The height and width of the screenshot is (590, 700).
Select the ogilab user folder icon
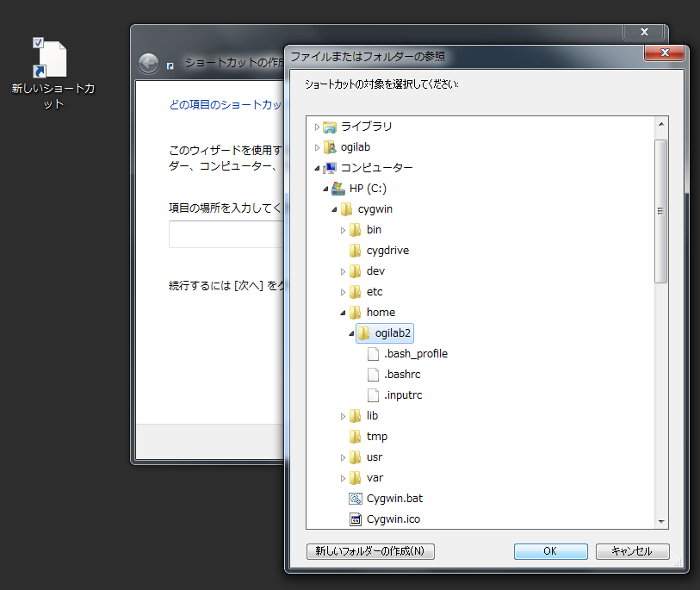pos(330,147)
